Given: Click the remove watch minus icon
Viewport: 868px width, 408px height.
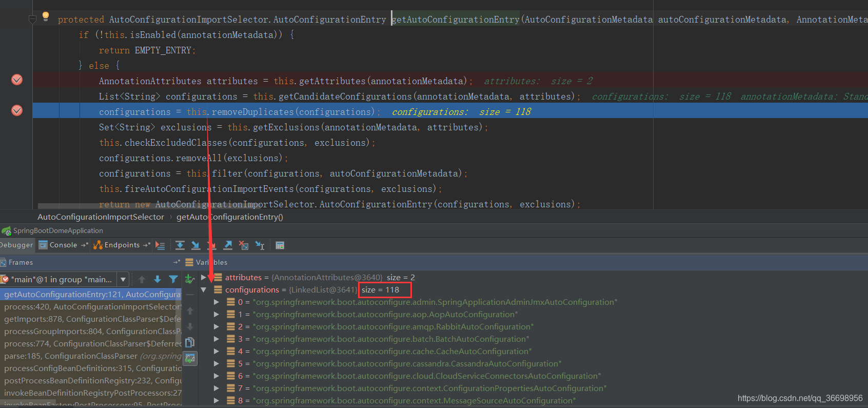Looking at the screenshot, I should pos(190,295).
